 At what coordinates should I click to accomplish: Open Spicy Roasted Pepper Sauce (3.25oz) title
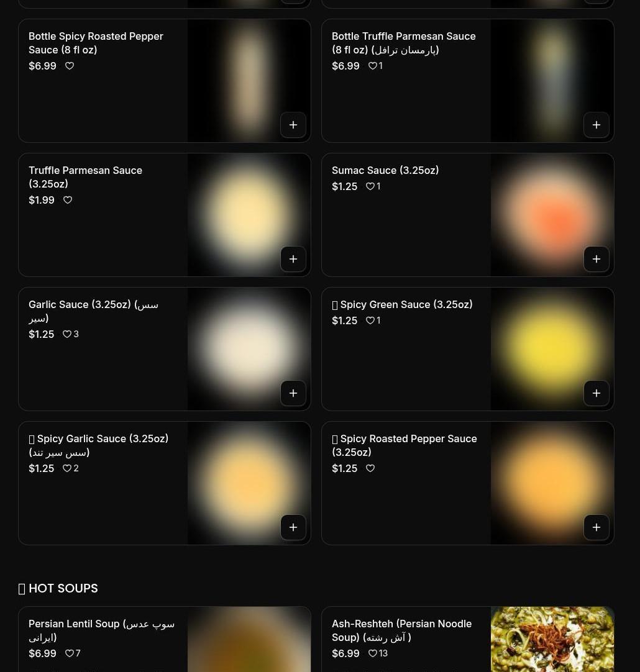(405, 445)
